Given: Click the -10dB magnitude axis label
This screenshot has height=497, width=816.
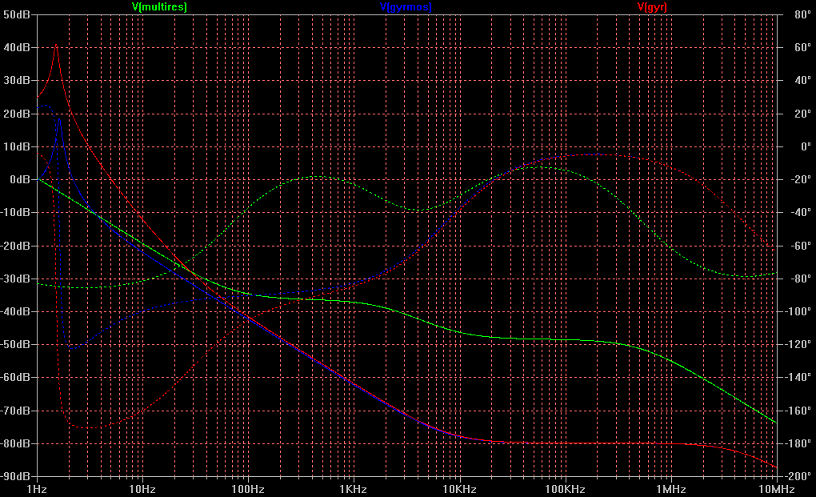Looking at the screenshot, I should point(16,212).
